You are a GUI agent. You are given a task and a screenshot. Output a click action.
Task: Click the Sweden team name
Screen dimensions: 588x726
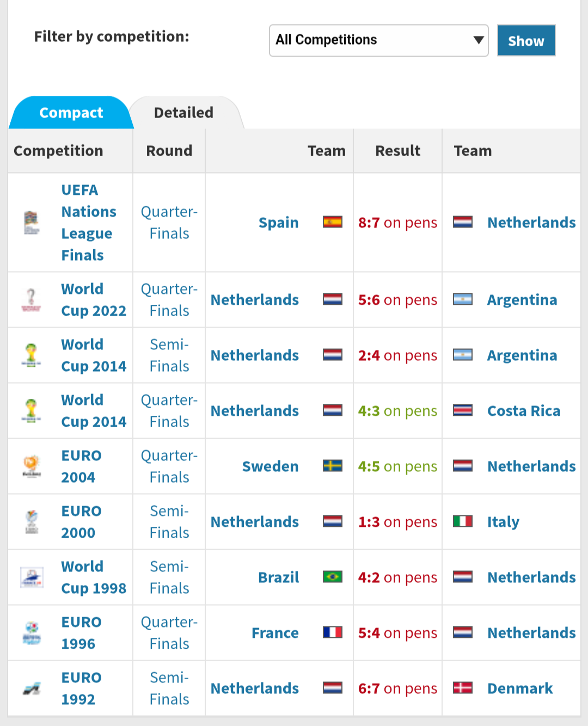click(x=270, y=466)
